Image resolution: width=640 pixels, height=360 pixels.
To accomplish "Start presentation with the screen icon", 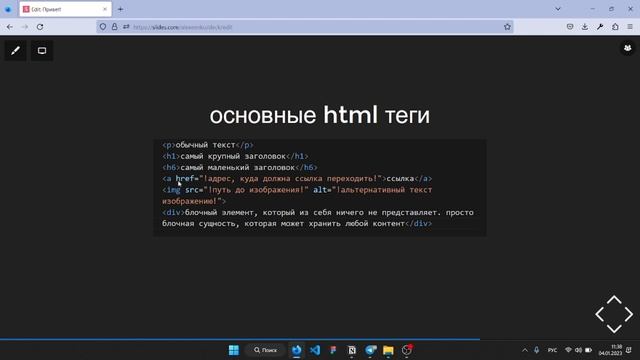I will point(42,51).
